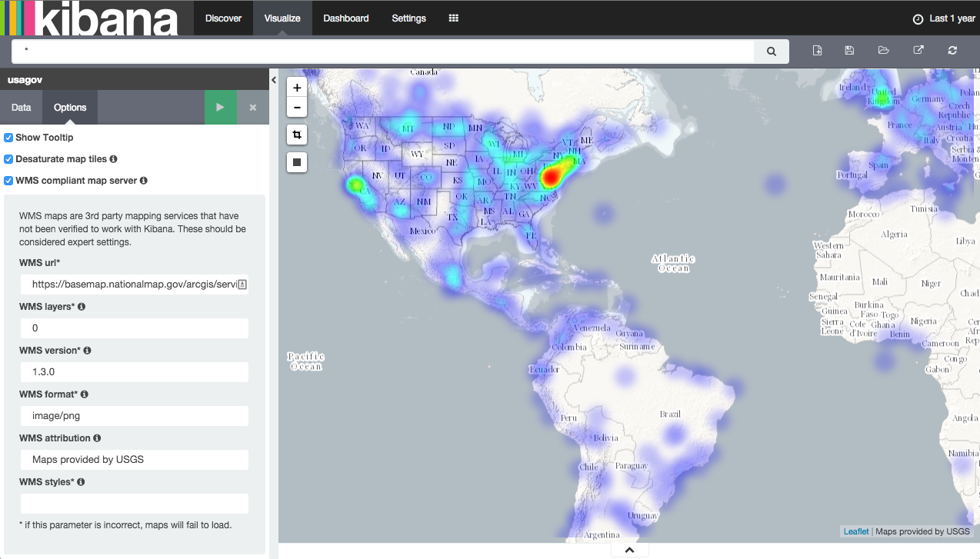Save the visualization using the save icon

(x=849, y=50)
